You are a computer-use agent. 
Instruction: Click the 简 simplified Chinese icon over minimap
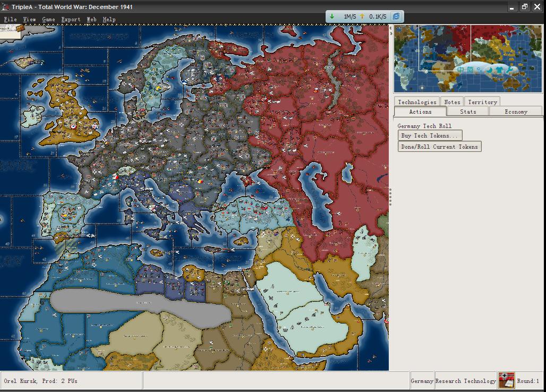(470, 70)
